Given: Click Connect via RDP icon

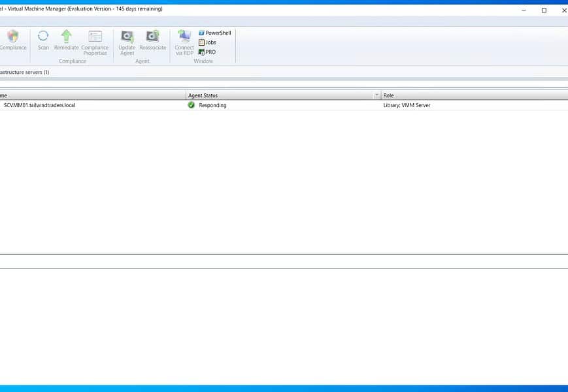Looking at the screenshot, I should (184, 36).
